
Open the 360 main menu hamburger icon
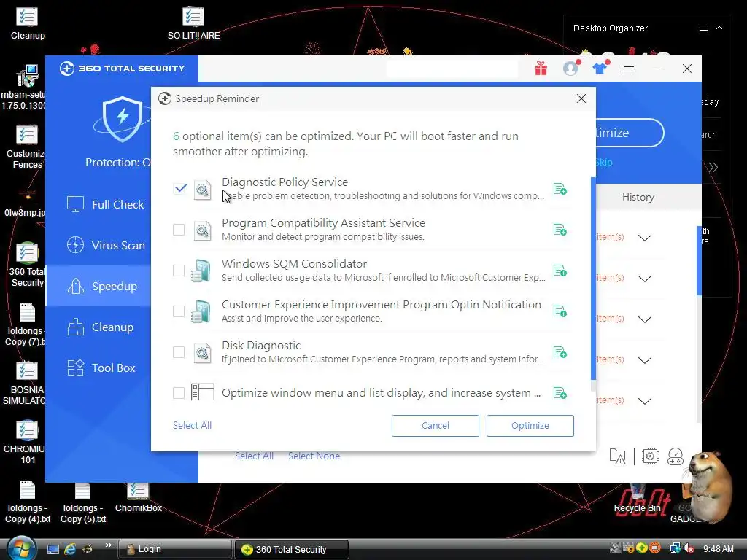click(629, 69)
